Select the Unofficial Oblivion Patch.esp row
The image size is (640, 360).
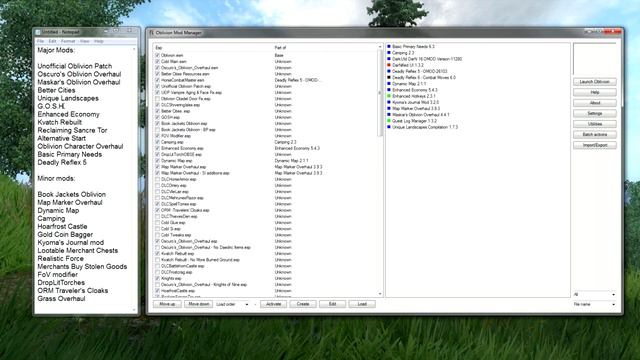click(265, 87)
